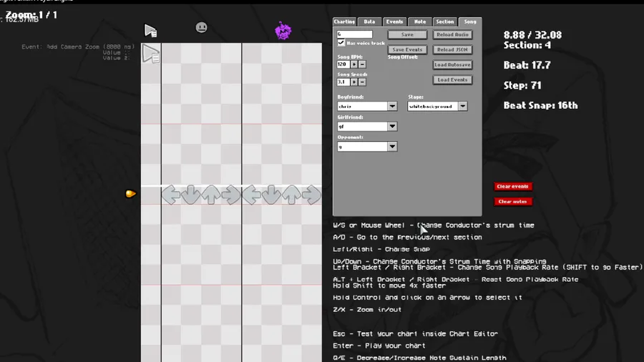
Task: Click the Song BPM value field
Action: coord(343,64)
